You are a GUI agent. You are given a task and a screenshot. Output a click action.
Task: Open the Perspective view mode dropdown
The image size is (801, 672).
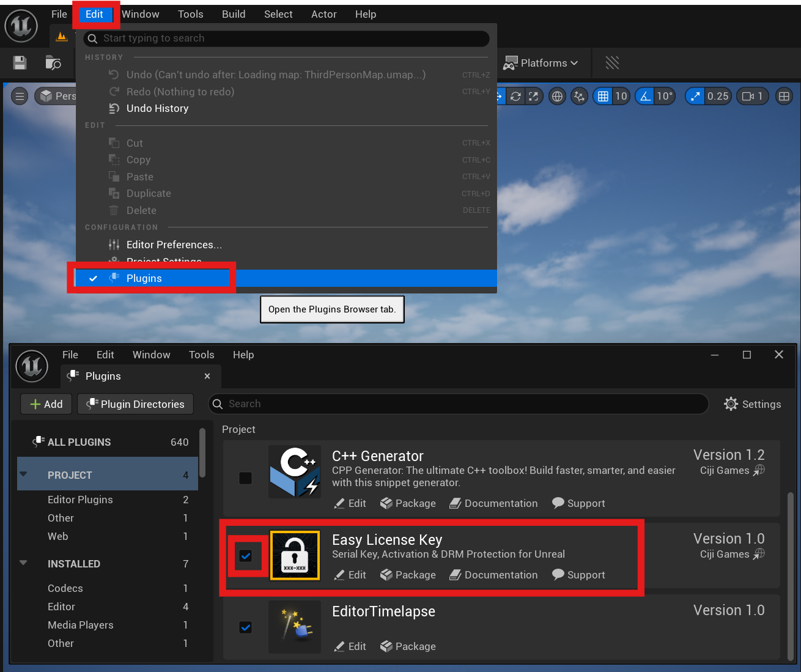[x=57, y=96]
